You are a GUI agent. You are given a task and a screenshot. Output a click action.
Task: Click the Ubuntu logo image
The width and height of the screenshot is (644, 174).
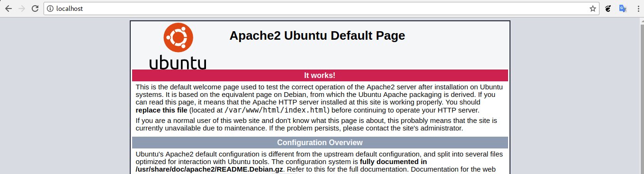(x=178, y=46)
